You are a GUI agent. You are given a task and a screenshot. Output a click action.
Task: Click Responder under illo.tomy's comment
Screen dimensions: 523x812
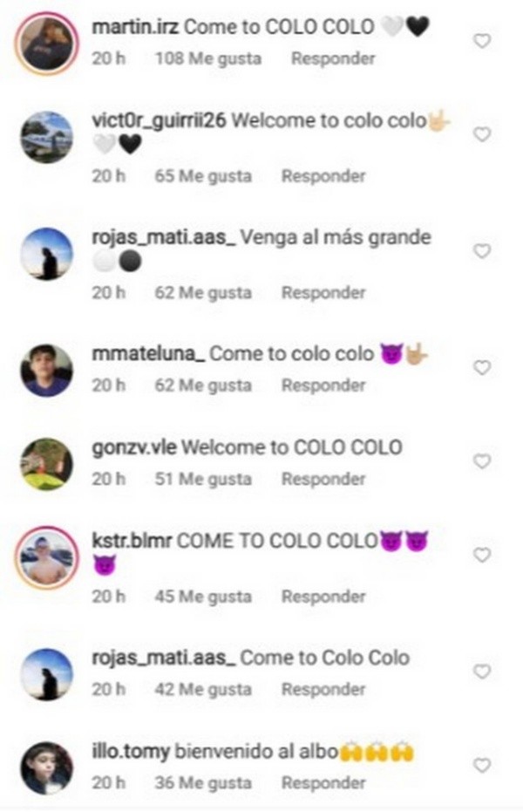[323, 783]
